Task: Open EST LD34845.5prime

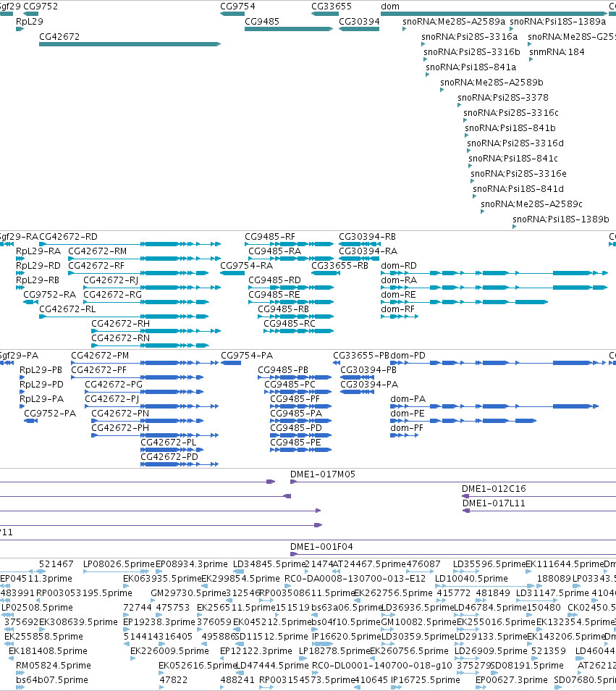Action: (x=269, y=564)
